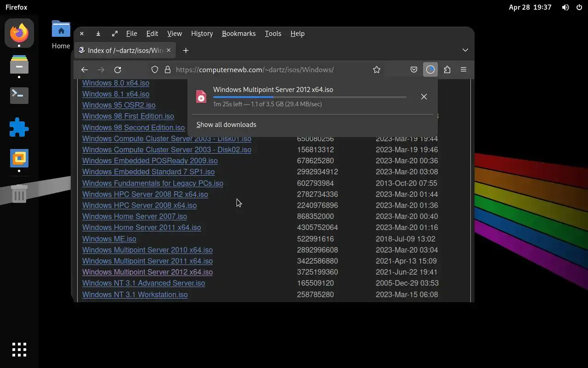Viewport: 588px width, 368px height.
Task: Open Firefox from the dock
Action: (x=19, y=33)
